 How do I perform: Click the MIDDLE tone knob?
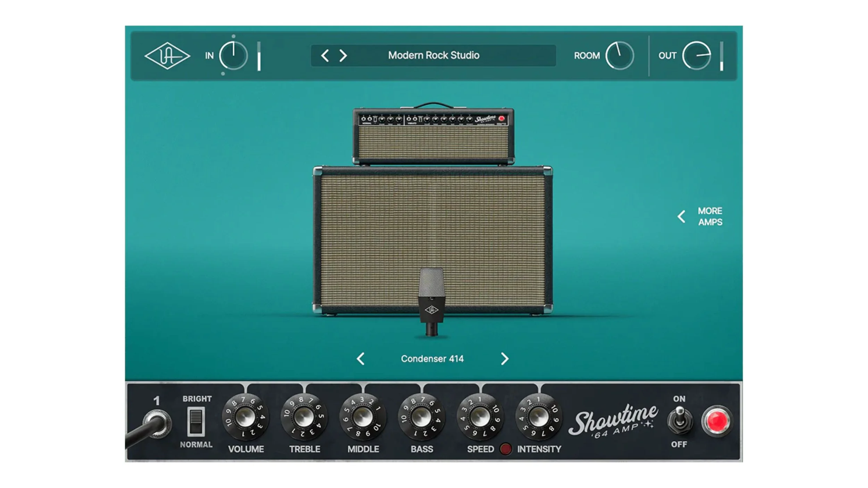coord(363,417)
